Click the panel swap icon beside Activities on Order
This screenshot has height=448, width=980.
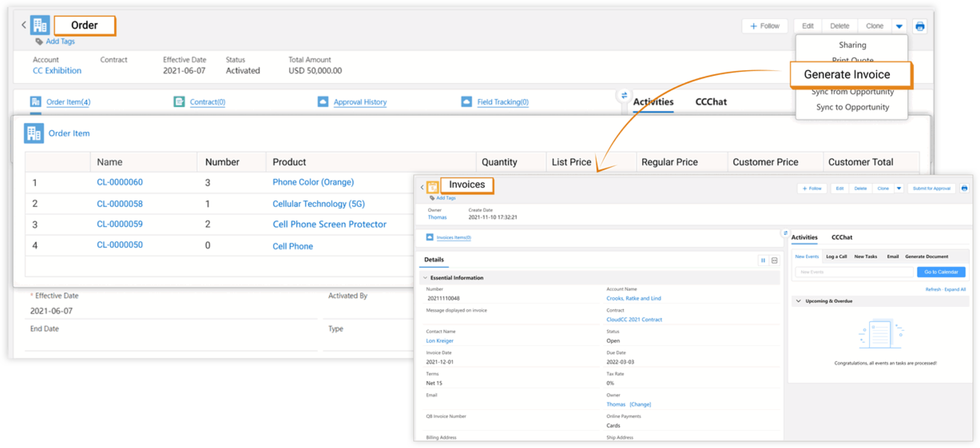click(624, 95)
